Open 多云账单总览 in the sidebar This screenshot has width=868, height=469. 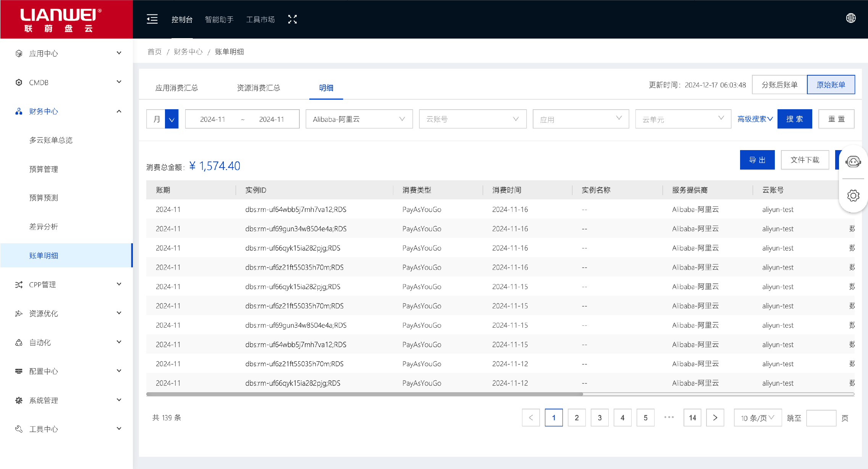51,140
